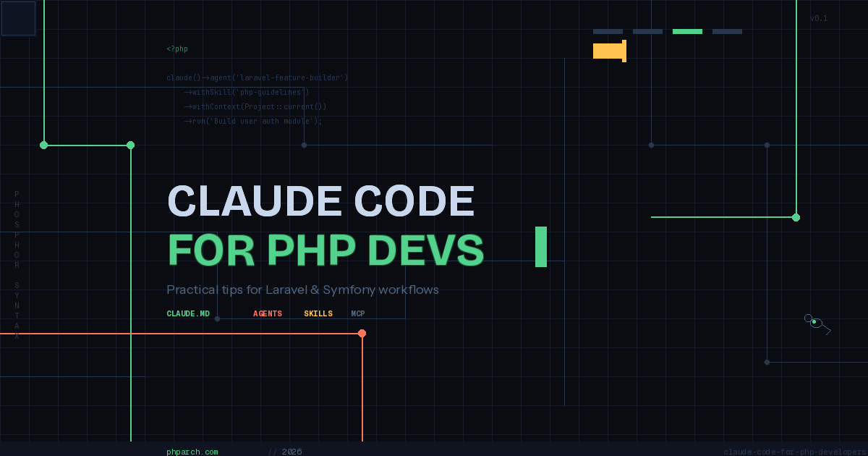868x456 pixels.
Task: Click the claude()->agent('laravel-feature-builder') code line
Action: click(x=258, y=77)
